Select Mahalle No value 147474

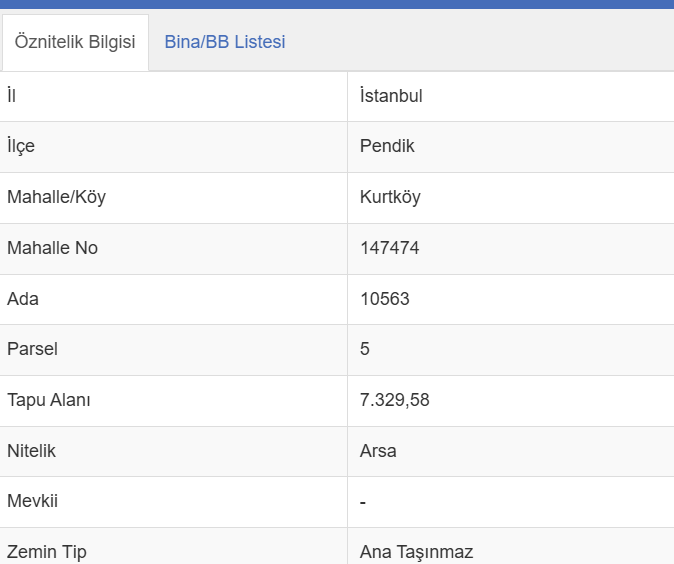click(389, 248)
